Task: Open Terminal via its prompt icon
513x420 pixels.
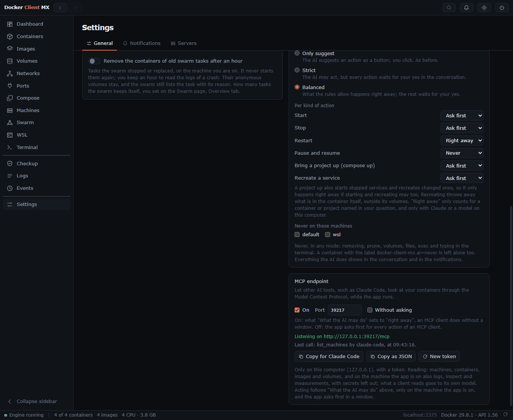Action: tap(10, 147)
